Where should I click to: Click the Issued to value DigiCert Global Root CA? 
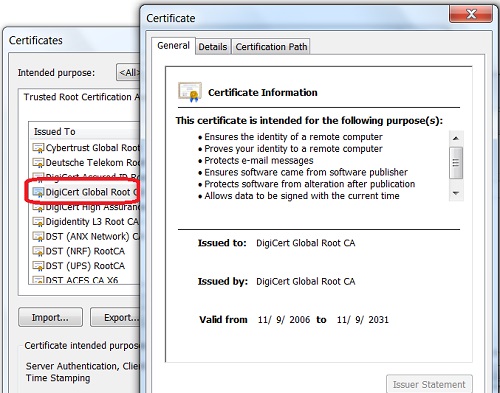tap(305, 243)
